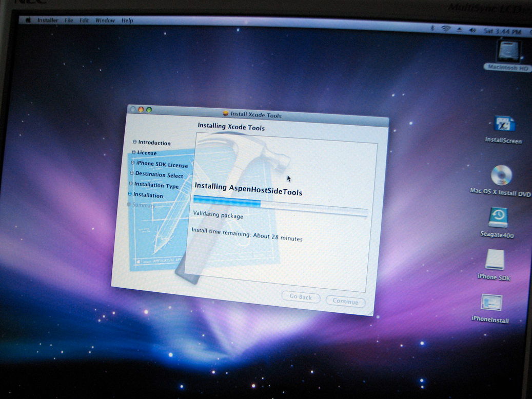Minimize the Install Xcode Tools window
Image resolution: width=532 pixels, height=399 pixels.
tap(141, 109)
